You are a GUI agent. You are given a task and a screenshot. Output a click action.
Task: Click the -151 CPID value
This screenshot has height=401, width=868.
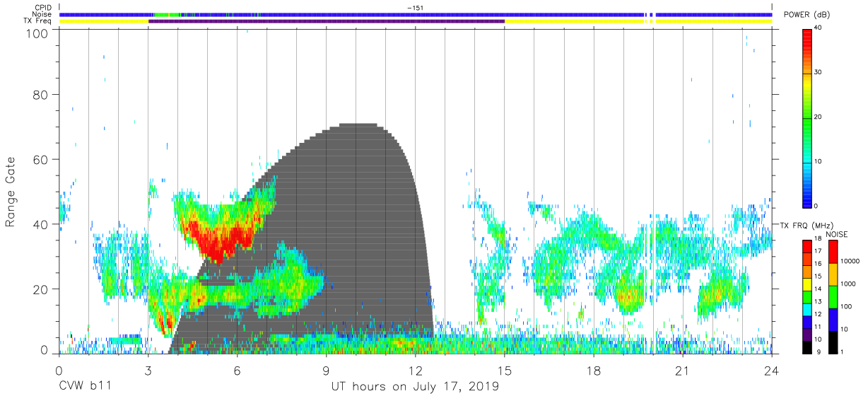click(x=415, y=8)
